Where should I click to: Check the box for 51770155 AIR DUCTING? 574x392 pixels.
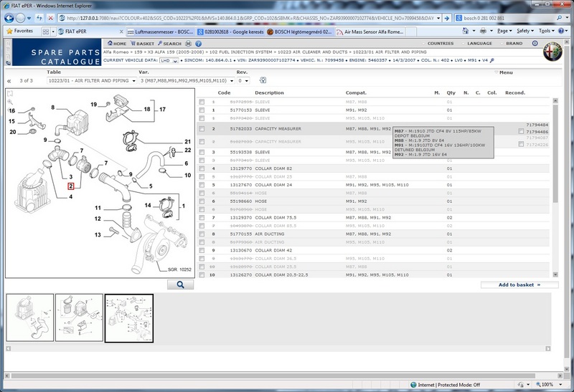point(202,234)
